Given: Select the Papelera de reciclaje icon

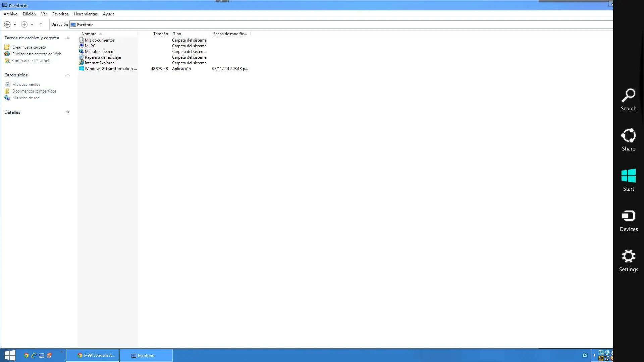Looking at the screenshot, I should point(82,57).
